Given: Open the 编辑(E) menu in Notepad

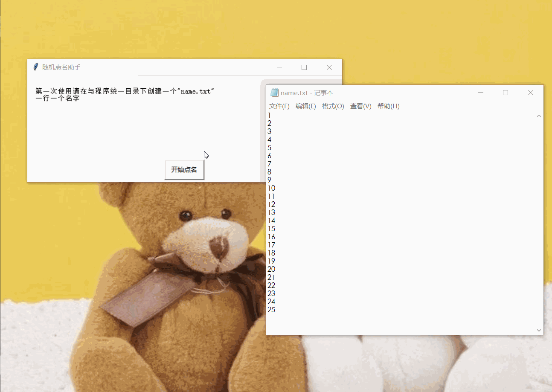Looking at the screenshot, I should [306, 106].
